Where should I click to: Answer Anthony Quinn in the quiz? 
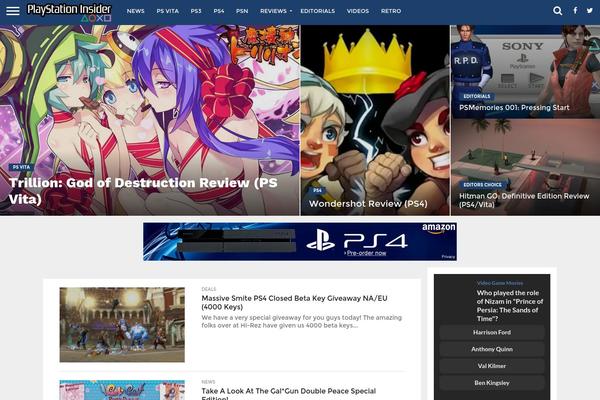pos(492,349)
